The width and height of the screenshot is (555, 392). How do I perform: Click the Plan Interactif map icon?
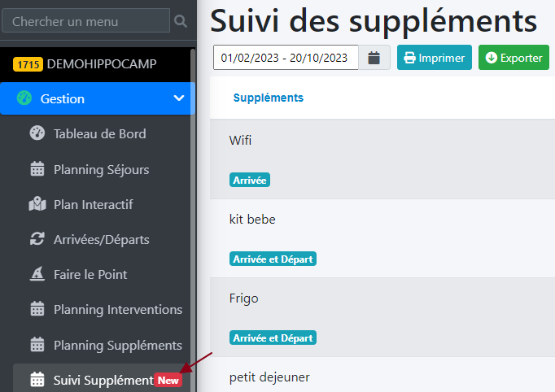37,204
